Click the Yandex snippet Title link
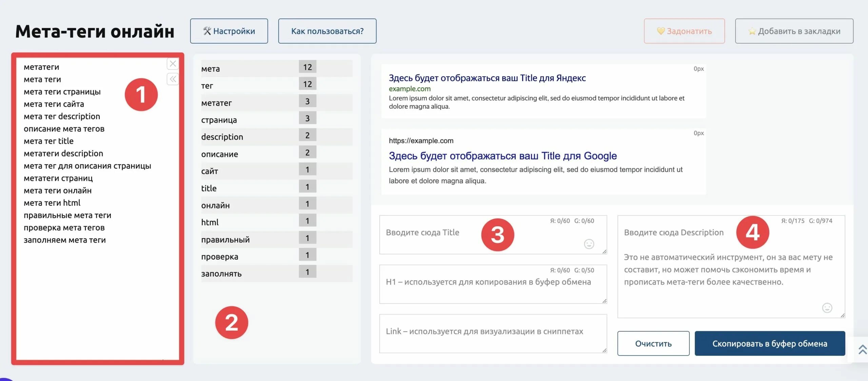The height and width of the screenshot is (381, 868). tap(487, 78)
